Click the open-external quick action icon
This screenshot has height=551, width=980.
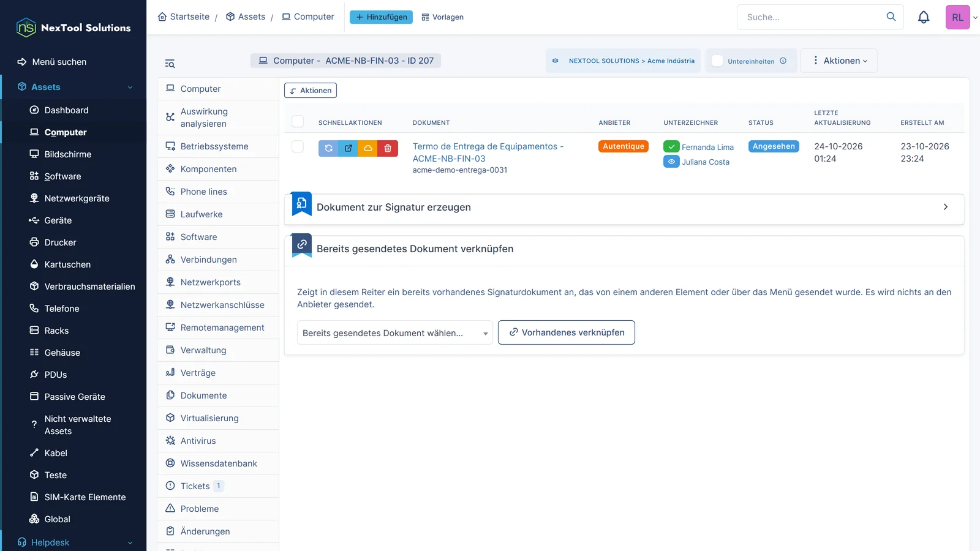coord(349,148)
